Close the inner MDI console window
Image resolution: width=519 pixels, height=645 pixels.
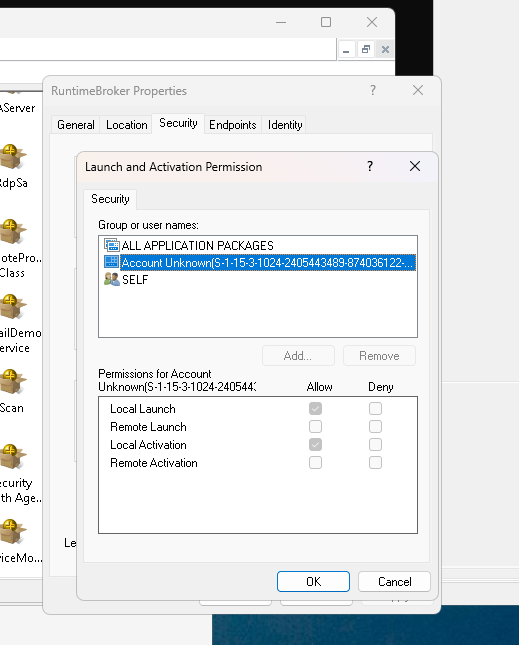click(385, 50)
